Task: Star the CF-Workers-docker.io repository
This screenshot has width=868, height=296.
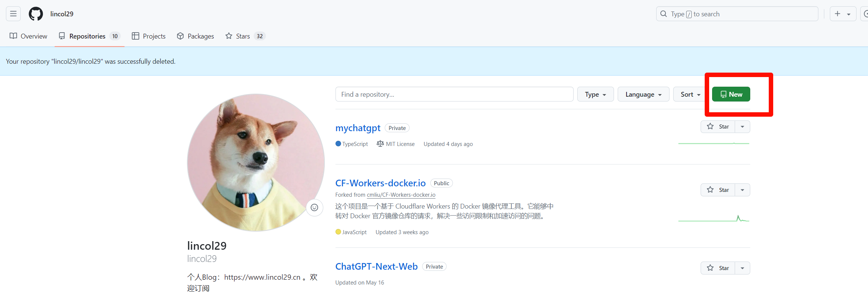Action: pos(718,190)
